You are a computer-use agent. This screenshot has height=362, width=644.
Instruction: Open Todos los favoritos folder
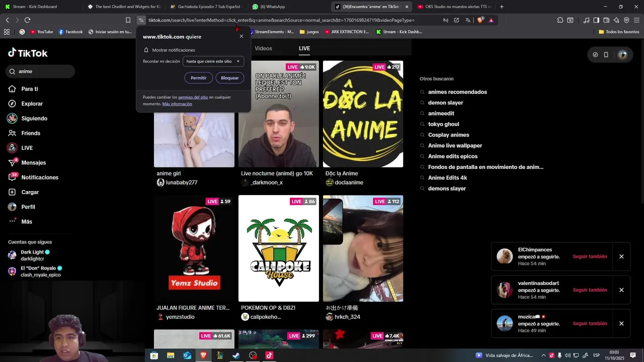619,32
